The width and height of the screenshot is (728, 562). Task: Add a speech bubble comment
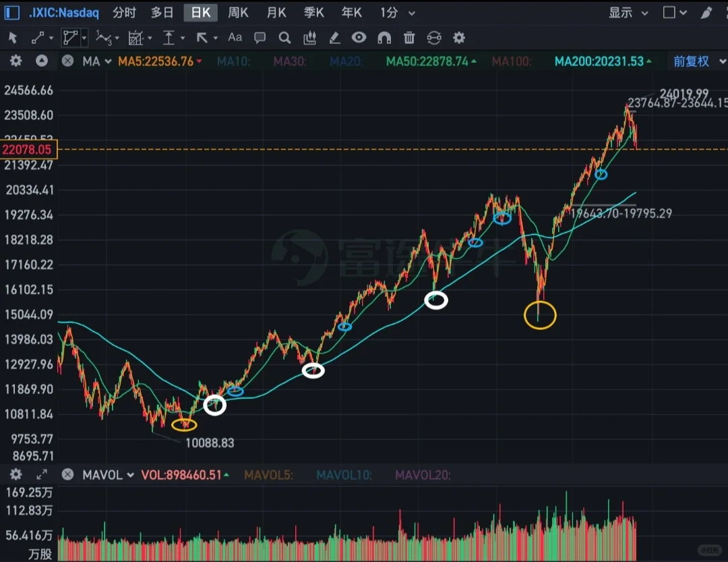click(x=260, y=38)
